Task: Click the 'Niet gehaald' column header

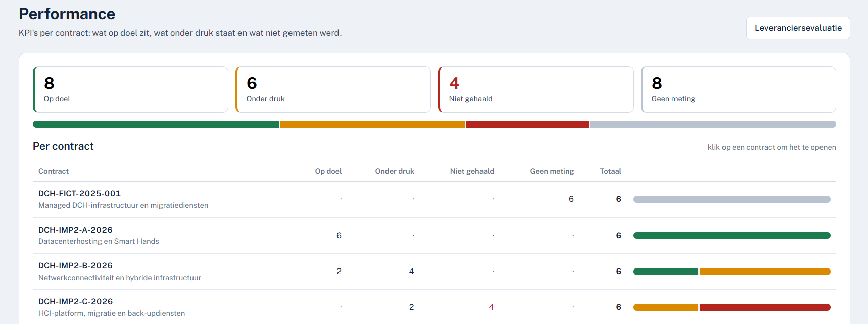Action: 472,171
